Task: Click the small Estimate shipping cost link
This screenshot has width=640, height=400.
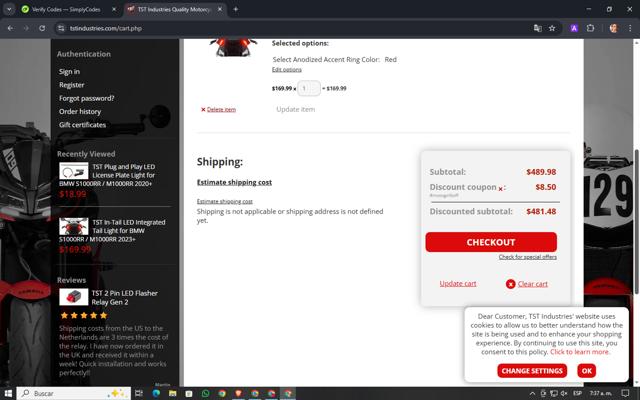Action: (224, 201)
